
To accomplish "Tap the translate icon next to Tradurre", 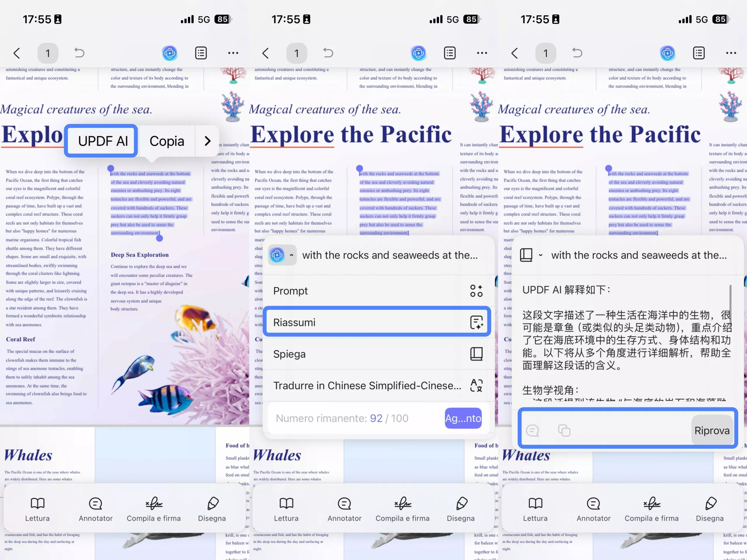I will point(476,385).
